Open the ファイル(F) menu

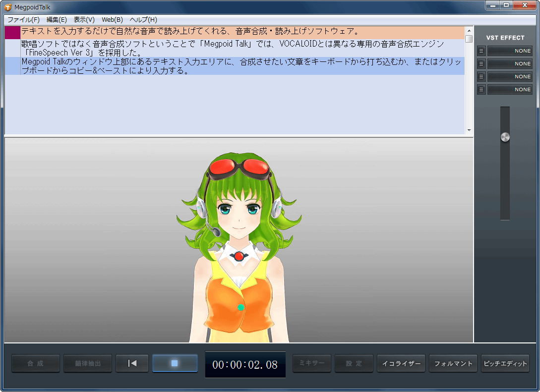point(23,20)
